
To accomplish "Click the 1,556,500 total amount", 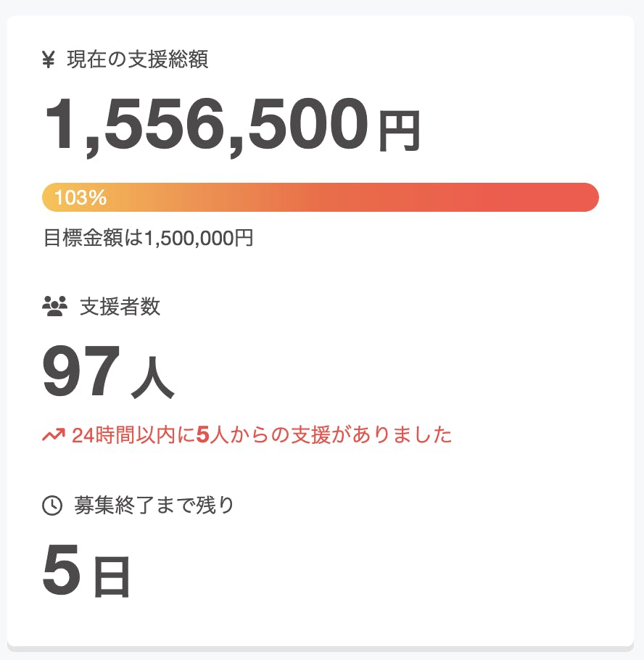I will [206, 125].
